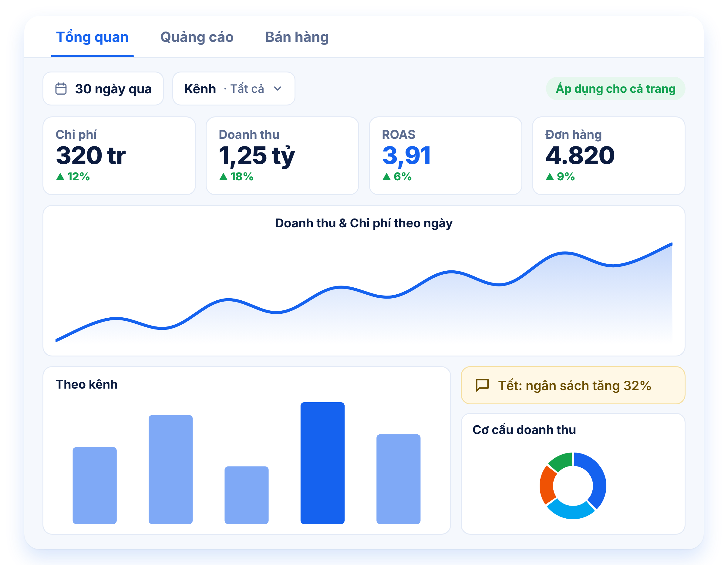728x565 pixels.
Task: Click the up-triangle next to Đơn hàng 9%
Action: tap(550, 176)
